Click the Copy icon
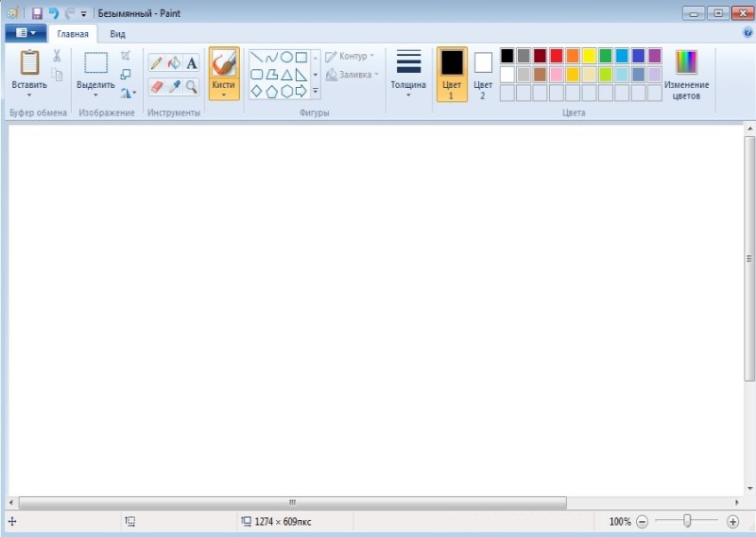 coord(57,75)
